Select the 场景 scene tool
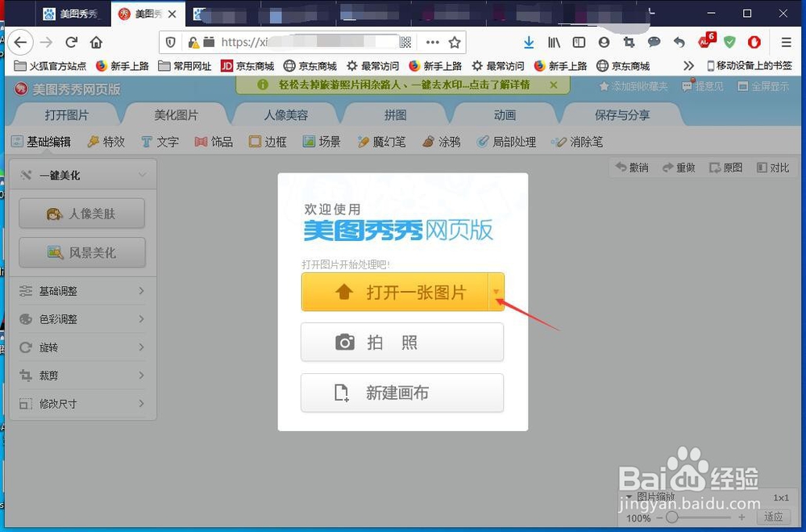Image resolution: width=806 pixels, height=532 pixels. tap(322, 142)
